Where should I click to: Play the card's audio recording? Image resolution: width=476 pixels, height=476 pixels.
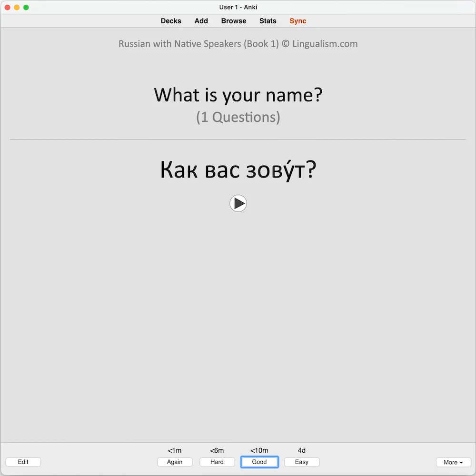tap(238, 203)
